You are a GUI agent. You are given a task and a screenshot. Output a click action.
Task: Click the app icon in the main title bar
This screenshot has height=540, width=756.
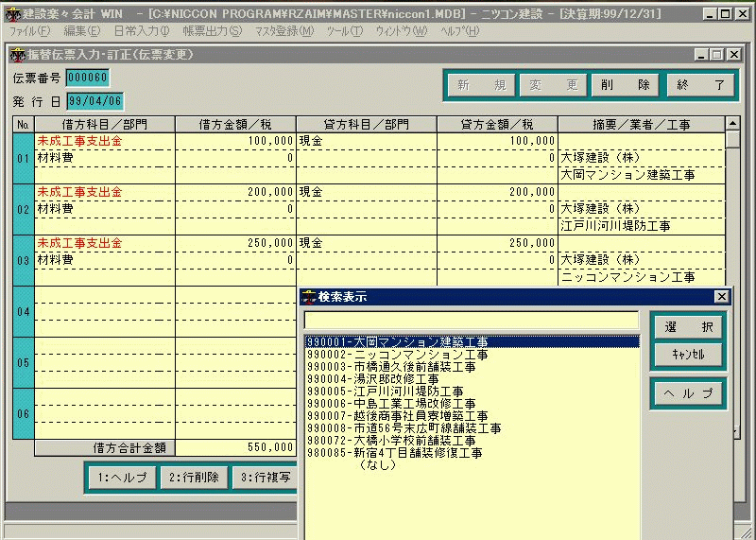point(10,14)
